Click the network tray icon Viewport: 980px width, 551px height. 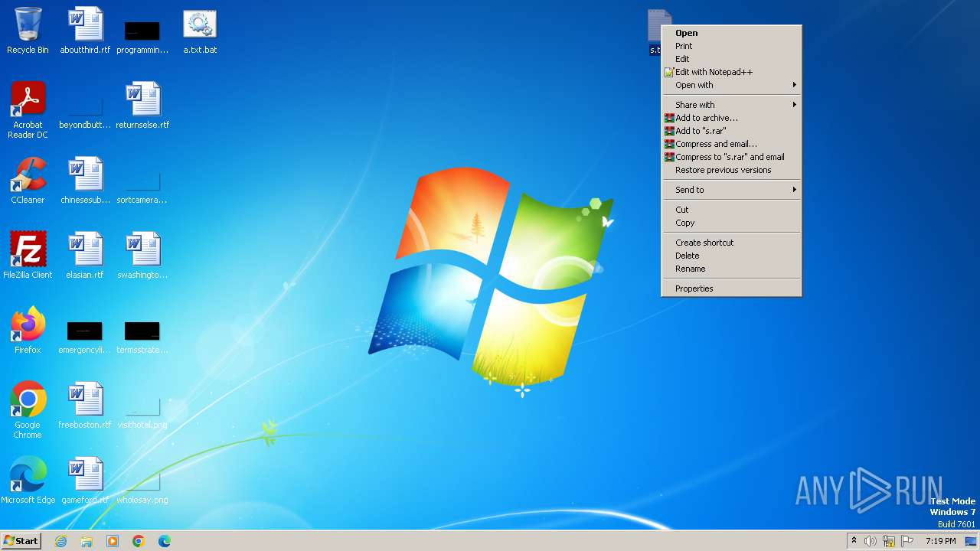[x=889, y=541]
